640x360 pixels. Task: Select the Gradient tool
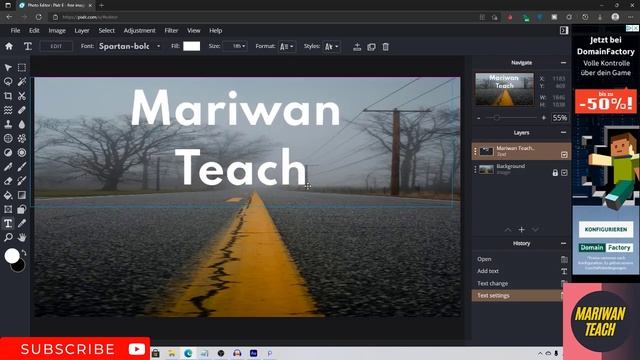pyautogui.click(x=22, y=195)
